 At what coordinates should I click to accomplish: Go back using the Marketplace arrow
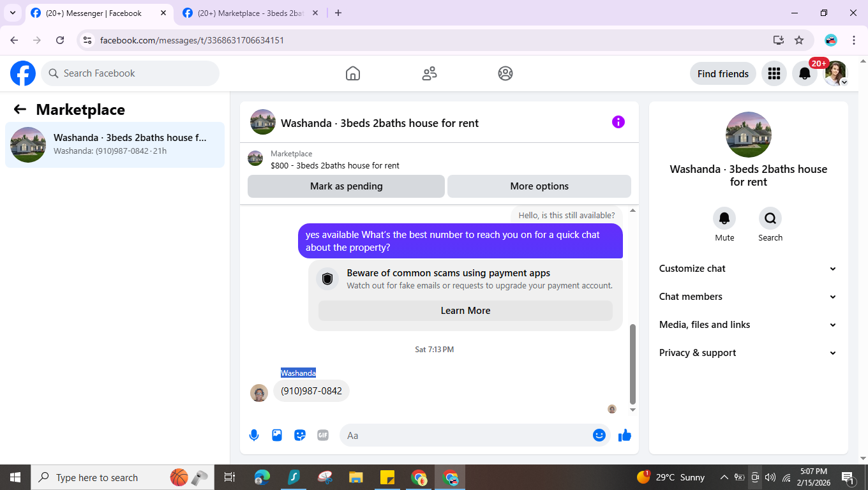pos(20,109)
